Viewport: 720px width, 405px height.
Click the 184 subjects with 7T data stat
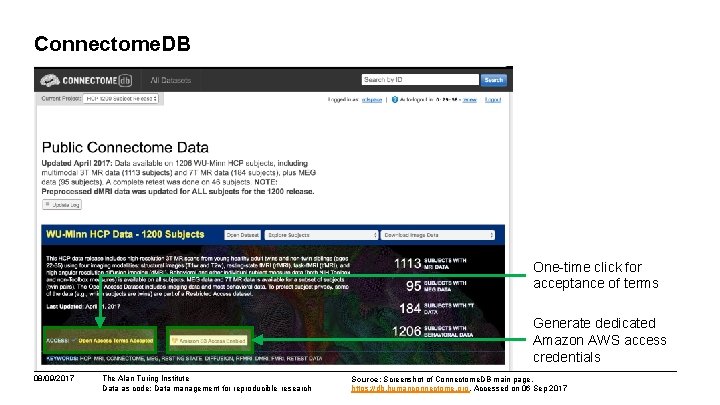[x=436, y=308]
